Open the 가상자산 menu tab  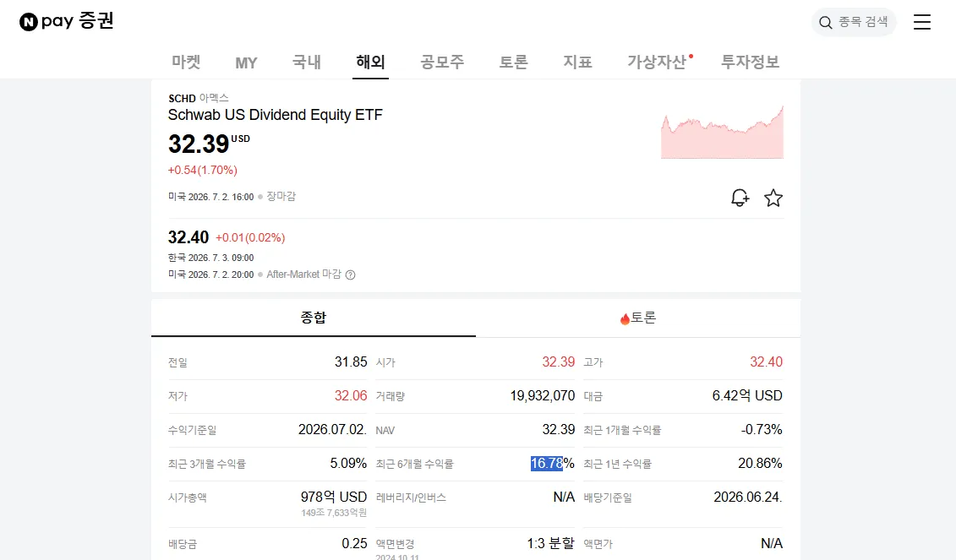pos(658,63)
